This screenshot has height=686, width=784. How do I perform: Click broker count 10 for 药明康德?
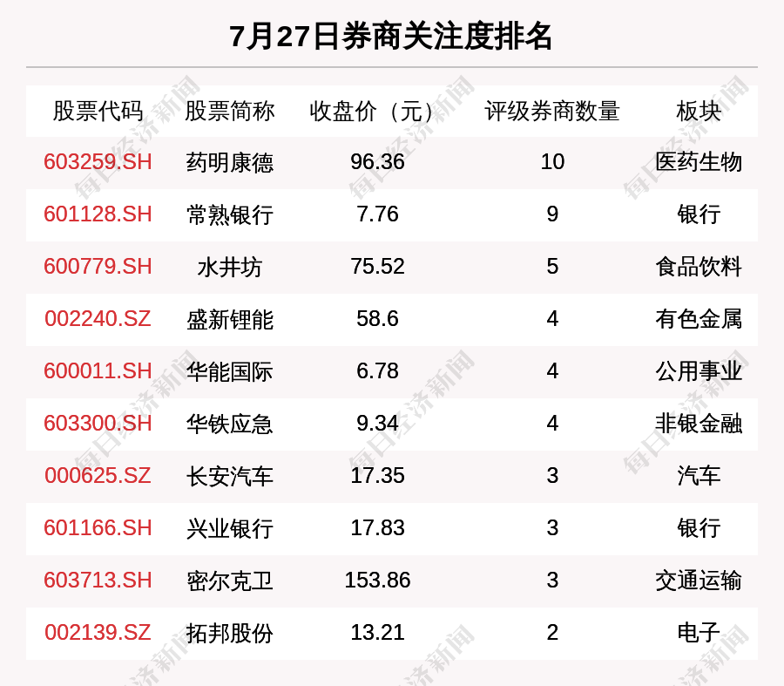point(552,162)
